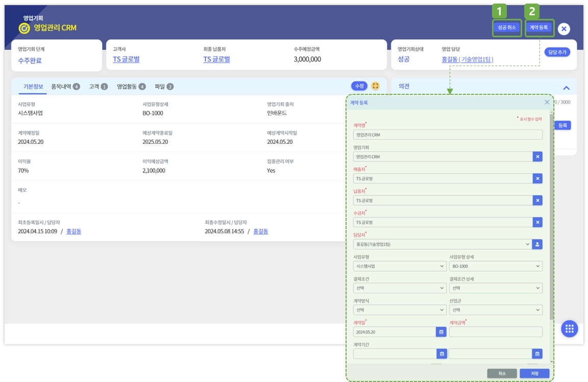Click the 예상계약종료일 value 2025.05.20

pos(155,142)
